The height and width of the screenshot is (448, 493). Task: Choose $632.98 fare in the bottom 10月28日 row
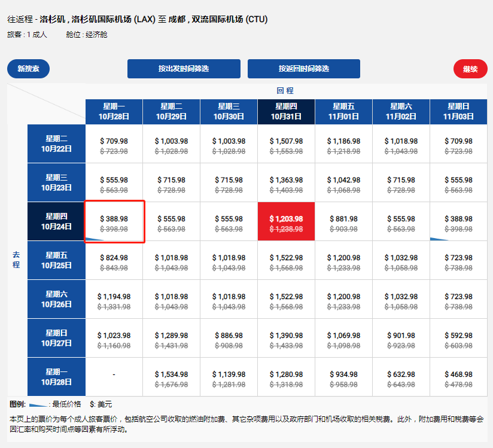point(401,377)
